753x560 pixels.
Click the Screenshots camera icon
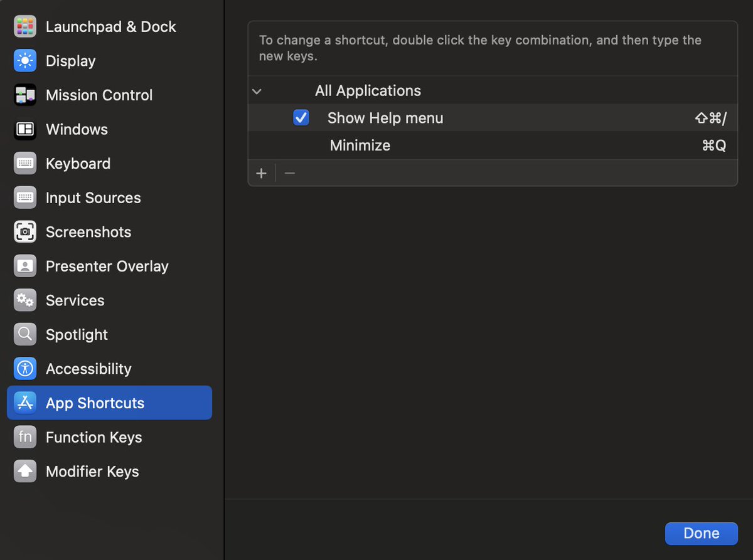tap(25, 231)
